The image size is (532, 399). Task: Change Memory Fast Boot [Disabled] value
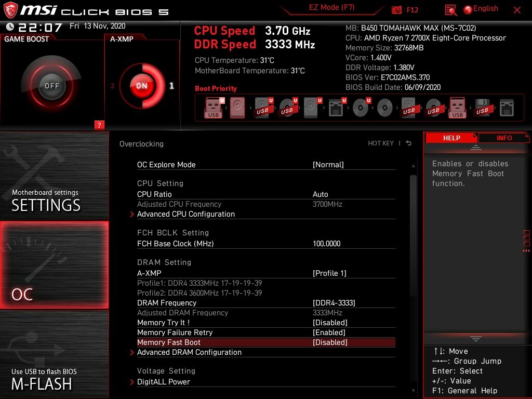[330, 342]
